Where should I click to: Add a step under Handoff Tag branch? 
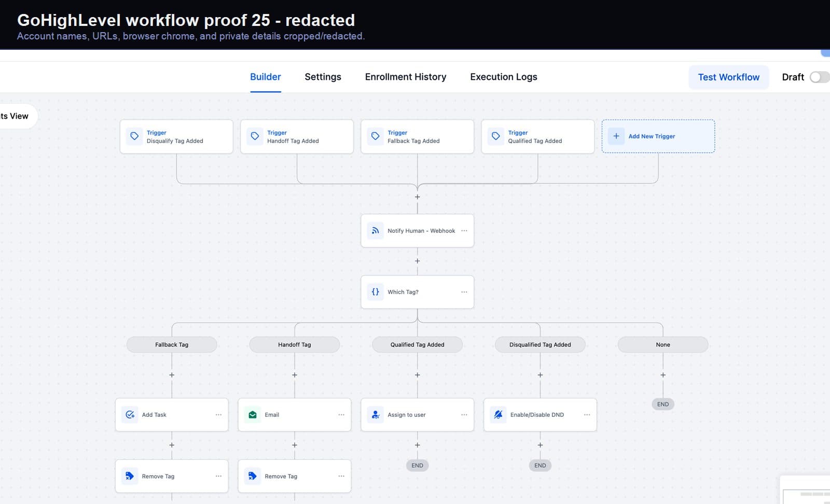coord(295,375)
